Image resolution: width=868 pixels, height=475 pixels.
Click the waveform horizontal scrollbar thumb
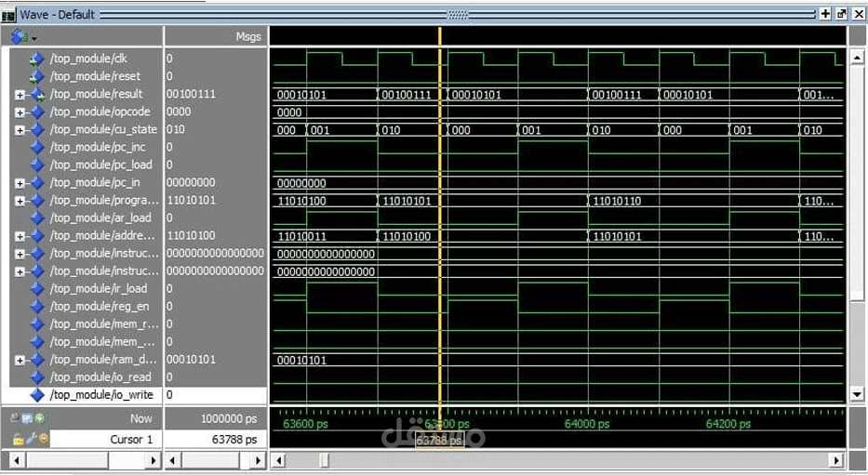[324, 460]
